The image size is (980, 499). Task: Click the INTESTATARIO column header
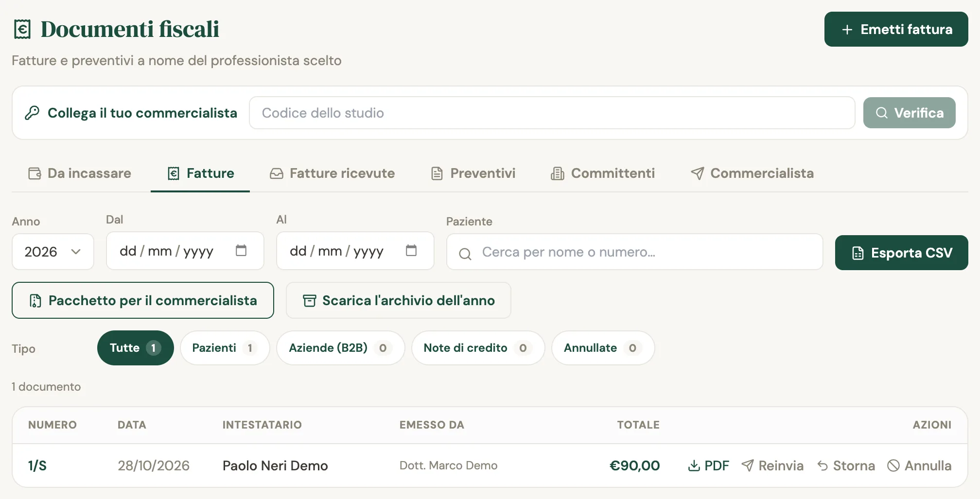tap(262, 425)
